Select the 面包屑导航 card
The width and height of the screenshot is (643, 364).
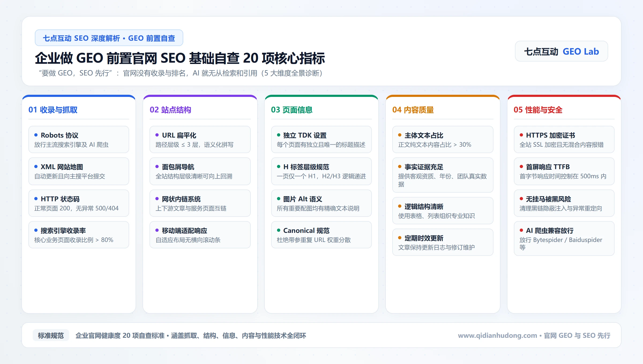point(200,171)
